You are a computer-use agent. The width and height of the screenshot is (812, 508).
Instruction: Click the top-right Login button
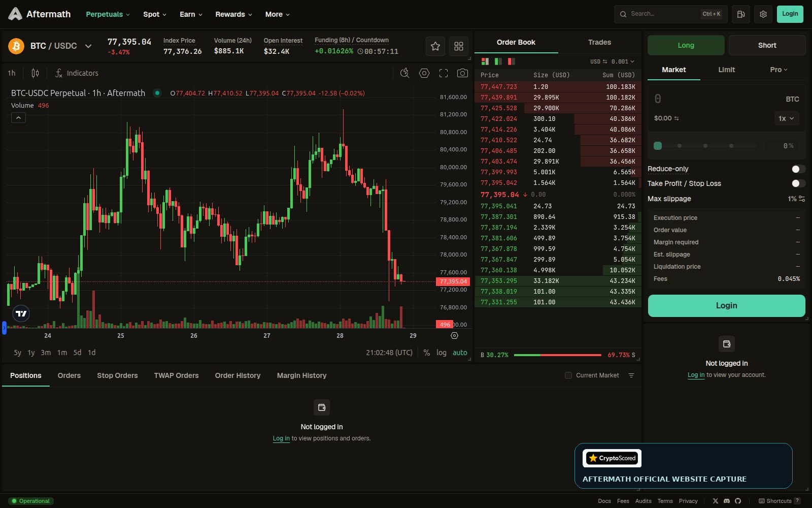[x=790, y=14]
